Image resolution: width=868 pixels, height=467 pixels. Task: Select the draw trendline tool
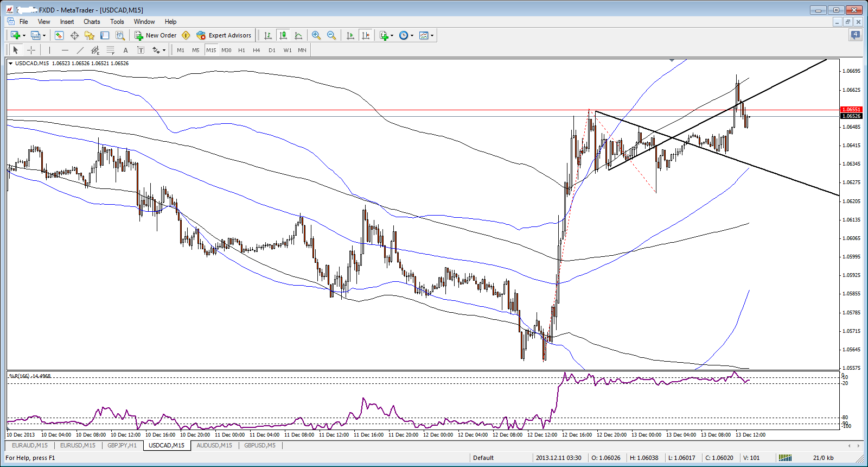click(80, 50)
